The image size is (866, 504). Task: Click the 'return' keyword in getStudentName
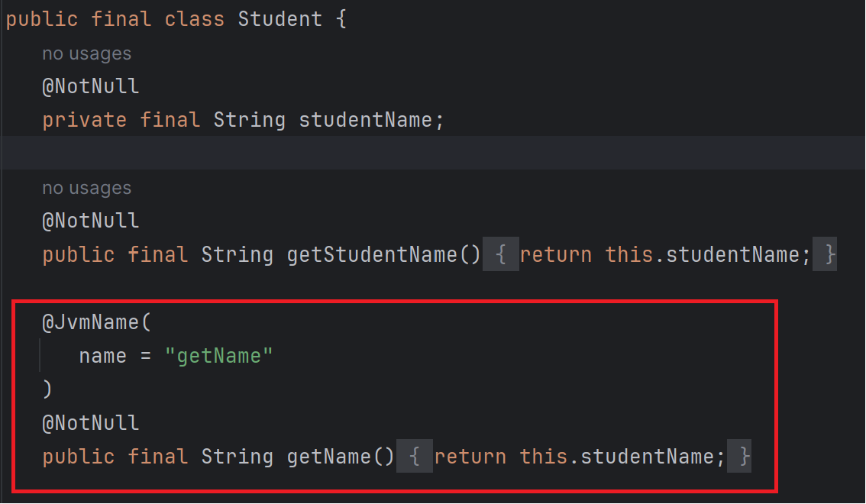pyautogui.click(x=556, y=255)
